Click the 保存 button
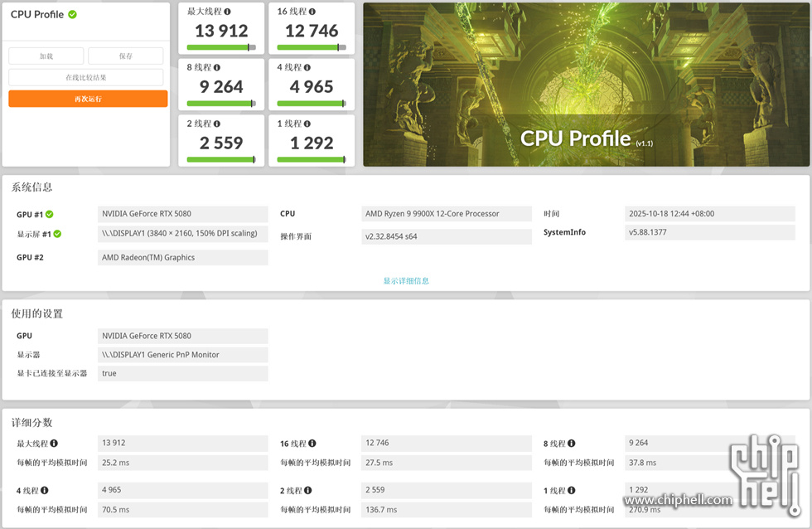The width and height of the screenshot is (812, 529). (x=125, y=56)
